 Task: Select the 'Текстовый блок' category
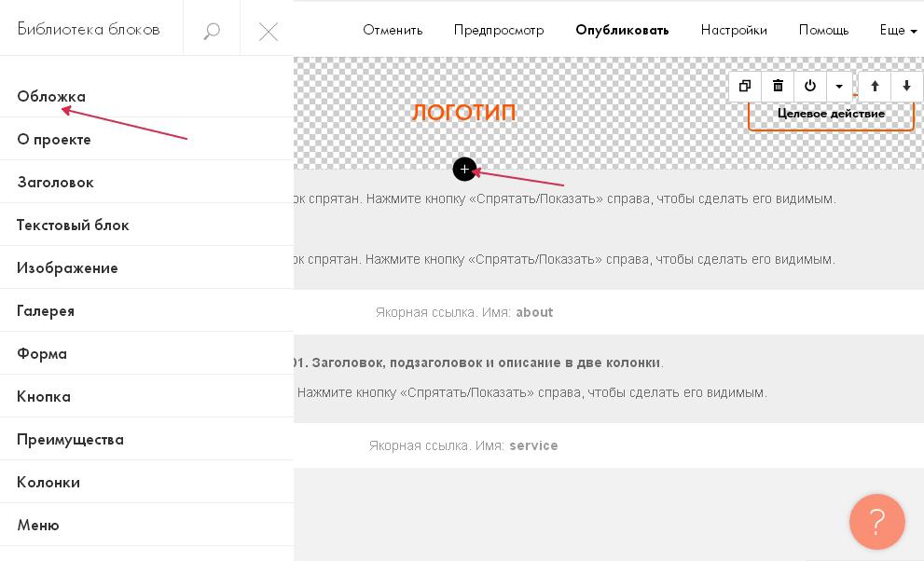(73, 226)
